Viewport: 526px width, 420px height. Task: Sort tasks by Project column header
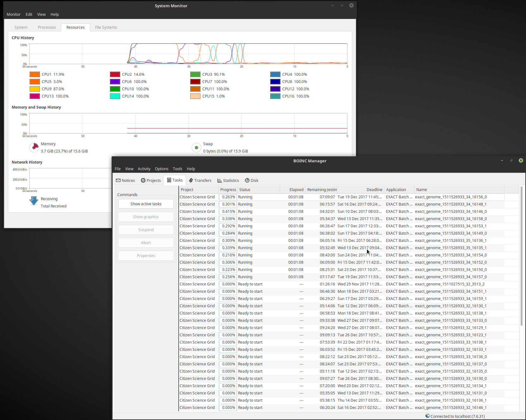coord(199,190)
